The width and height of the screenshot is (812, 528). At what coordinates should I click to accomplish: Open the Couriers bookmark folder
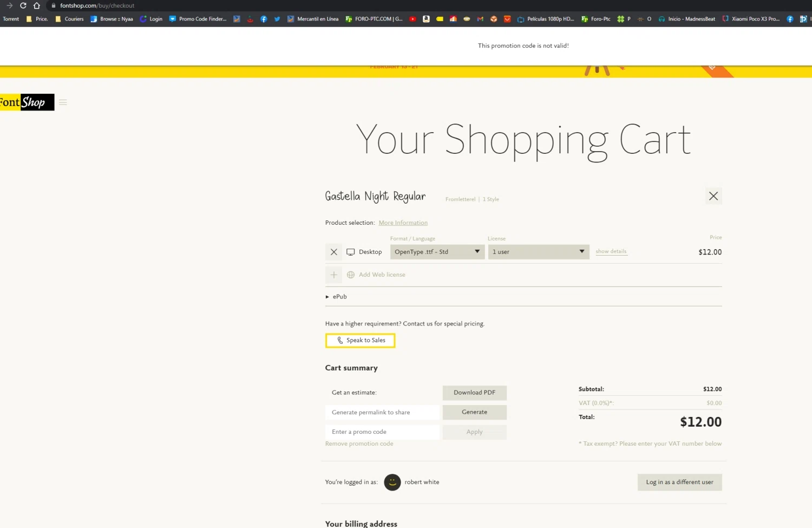click(x=69, y=19)
